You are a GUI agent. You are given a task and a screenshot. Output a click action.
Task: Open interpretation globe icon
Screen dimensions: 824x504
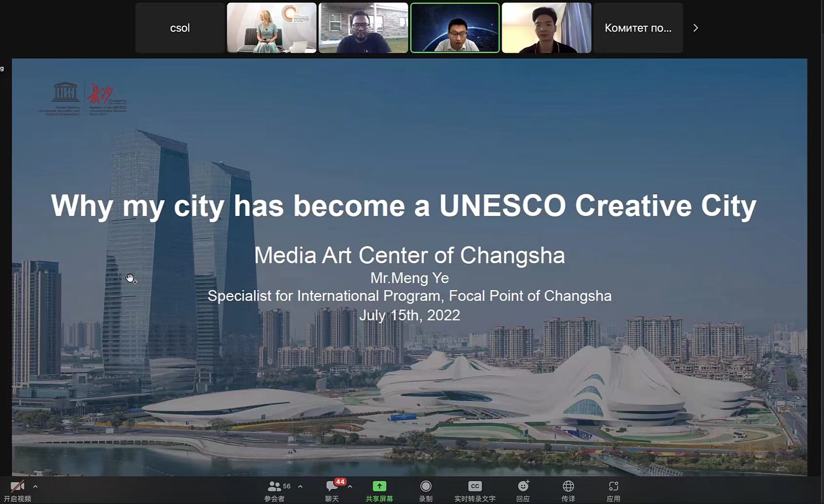pyautogui.click(x=568, y=486)
